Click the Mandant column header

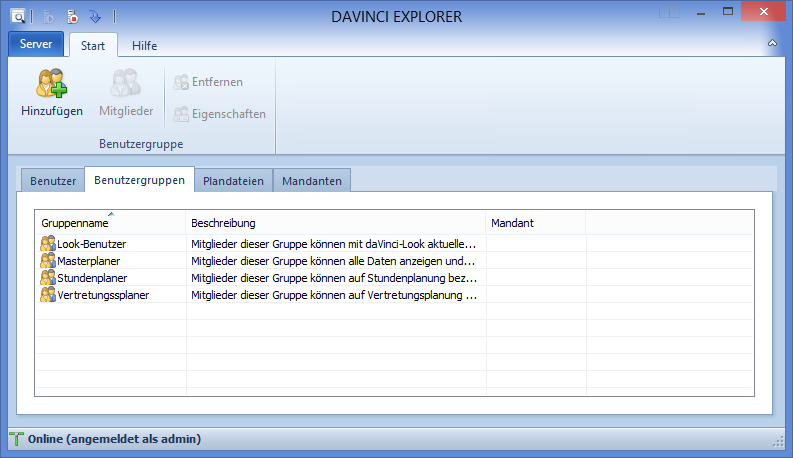[535, 222]
